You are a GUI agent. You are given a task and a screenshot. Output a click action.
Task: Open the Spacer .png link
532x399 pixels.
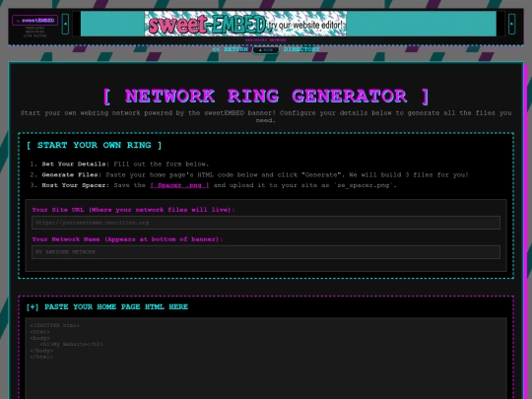coord(179,185)
